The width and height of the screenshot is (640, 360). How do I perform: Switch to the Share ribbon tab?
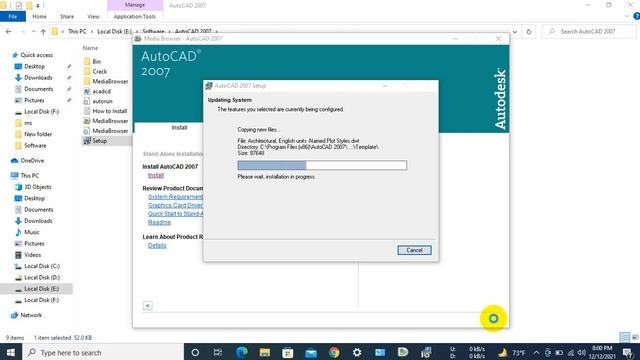(67, 16)
